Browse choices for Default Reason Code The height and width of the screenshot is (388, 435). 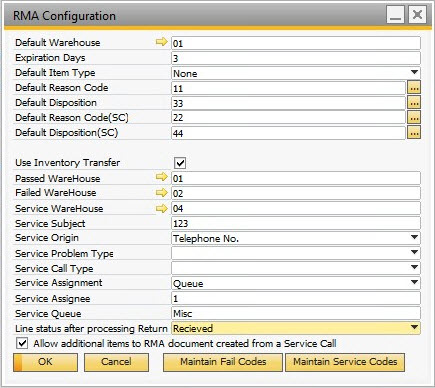[x=414, y=88]
